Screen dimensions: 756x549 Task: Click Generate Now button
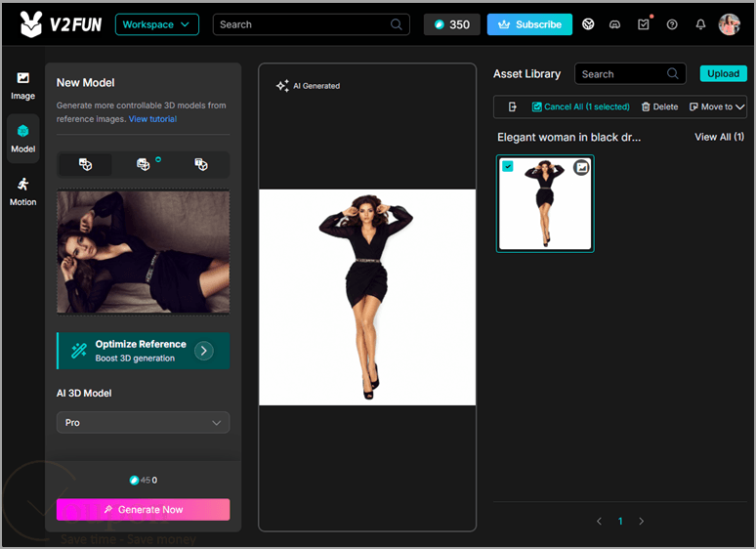tap(144, 510)
